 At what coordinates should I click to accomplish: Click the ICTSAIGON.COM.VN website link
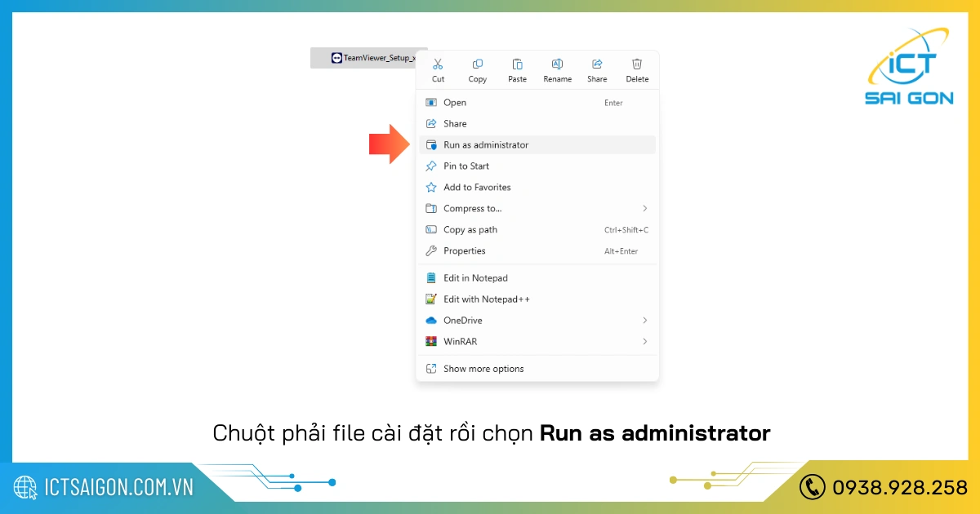[x=118, y=488]
